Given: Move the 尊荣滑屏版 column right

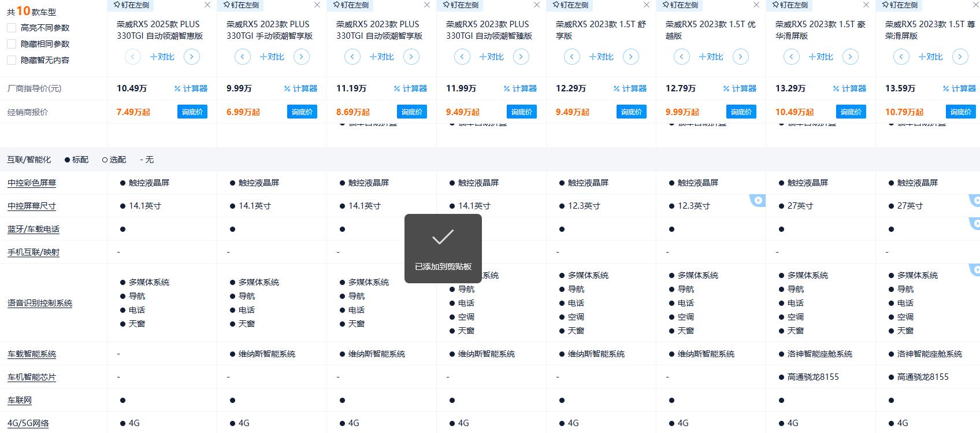Looking at the screenshot, I should click(x=960, y=57).
